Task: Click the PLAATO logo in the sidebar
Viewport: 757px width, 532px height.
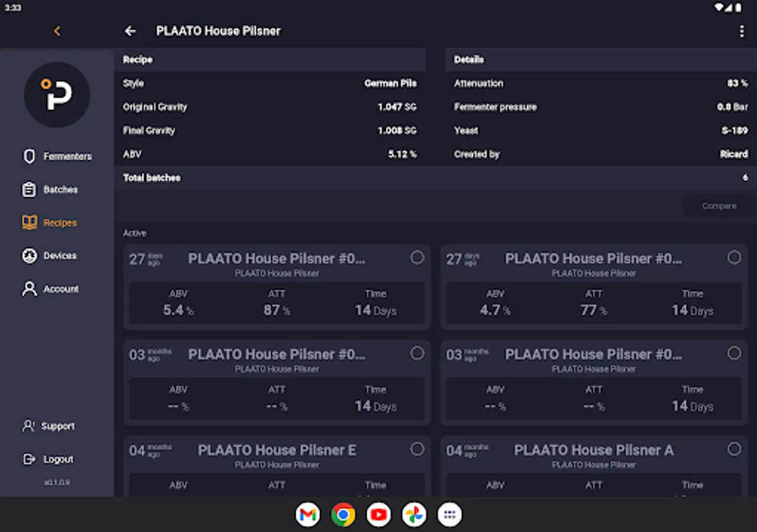Action: click(57, 95)
